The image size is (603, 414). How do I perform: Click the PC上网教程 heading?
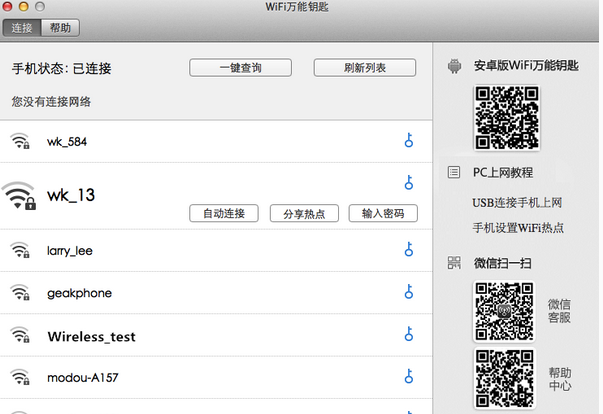[503, 173]
